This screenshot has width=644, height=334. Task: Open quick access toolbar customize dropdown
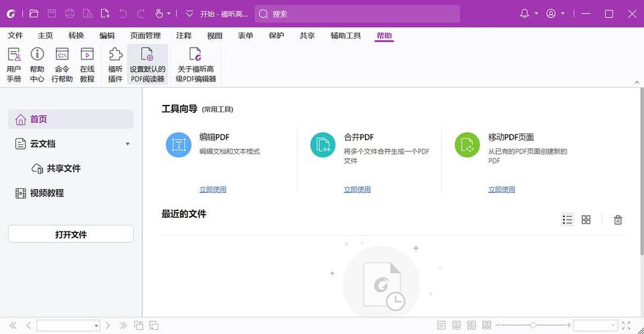click(189, 13)
